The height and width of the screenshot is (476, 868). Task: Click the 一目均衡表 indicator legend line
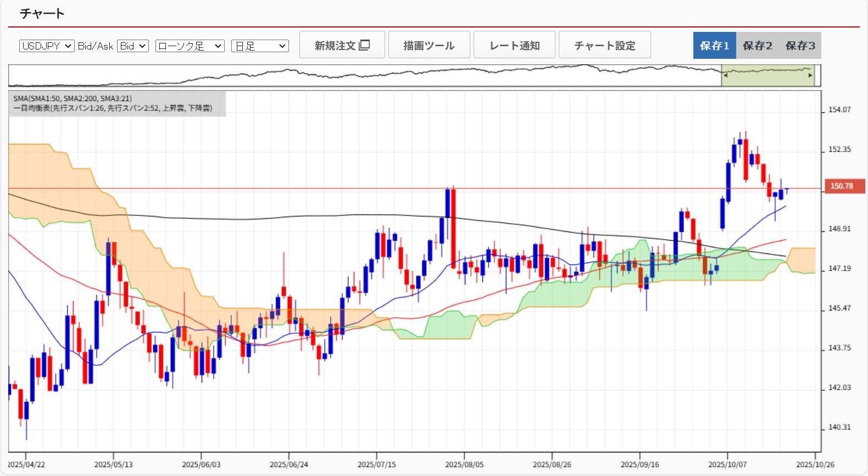coord(113,108)
